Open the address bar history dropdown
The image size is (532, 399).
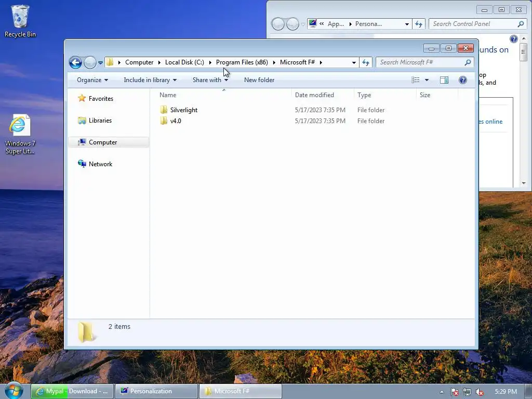pyautogui.click(x=354, y=62)
